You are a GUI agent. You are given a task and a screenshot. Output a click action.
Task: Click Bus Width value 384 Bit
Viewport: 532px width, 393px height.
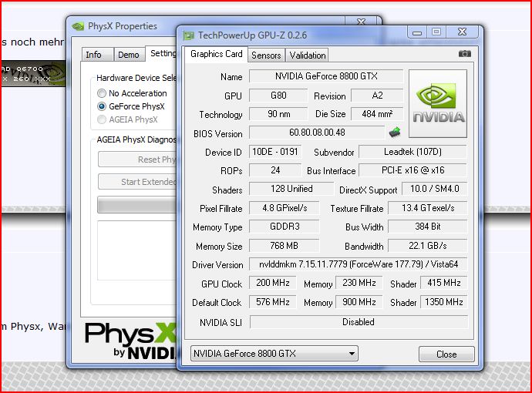[x=427, y=227]
